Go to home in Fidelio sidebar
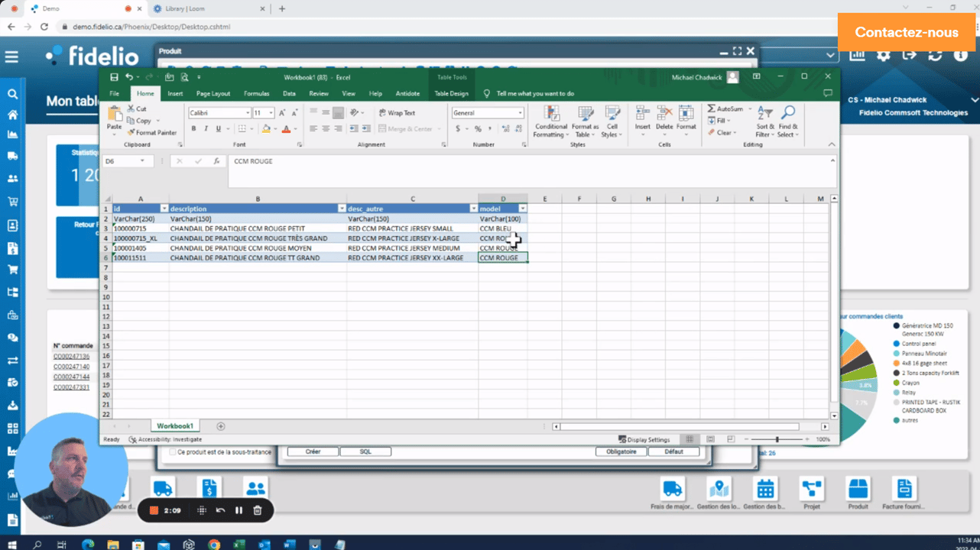This screenshot has width=980, height=550. click(12, 115)
